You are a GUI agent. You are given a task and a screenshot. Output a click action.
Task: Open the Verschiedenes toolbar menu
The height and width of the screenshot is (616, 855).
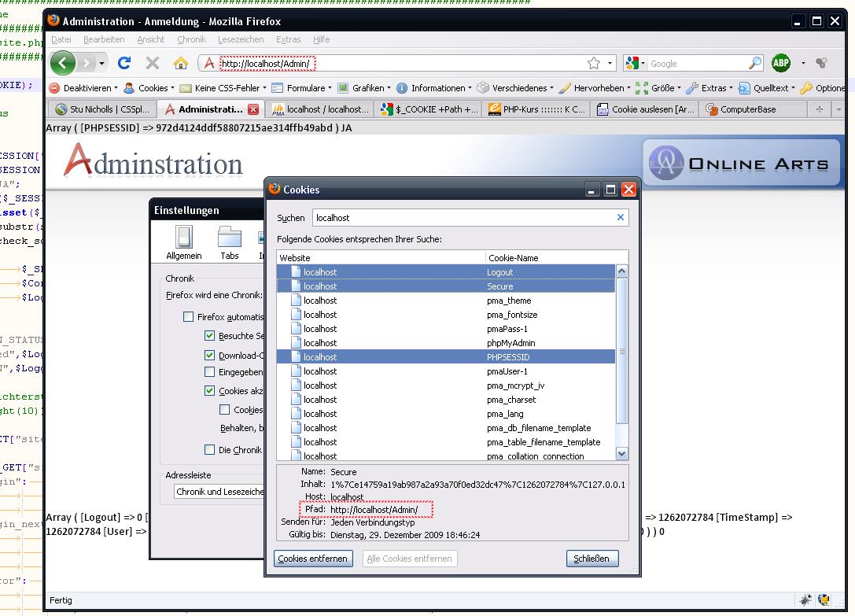click(x=515, y=88)
